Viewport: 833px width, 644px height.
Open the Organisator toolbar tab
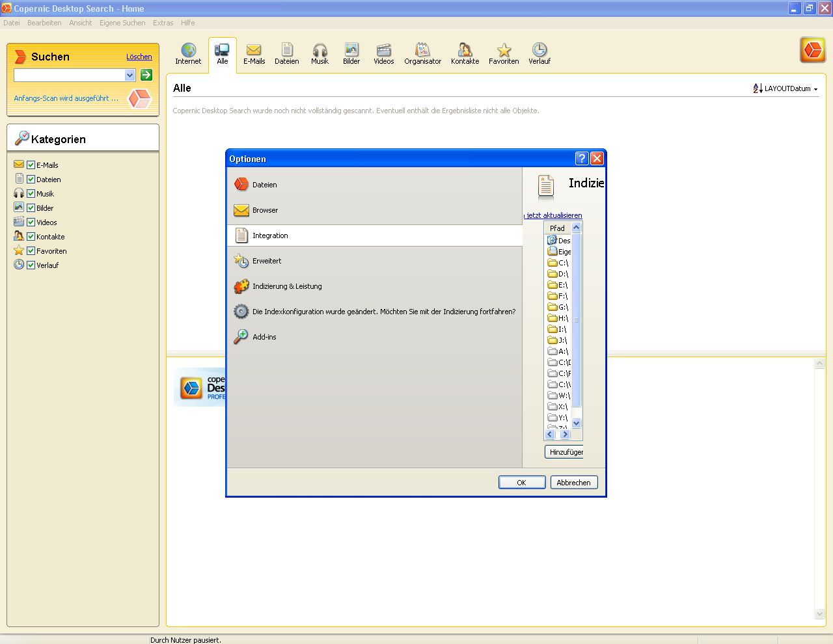pyautogui.click(x=422, y=53)
